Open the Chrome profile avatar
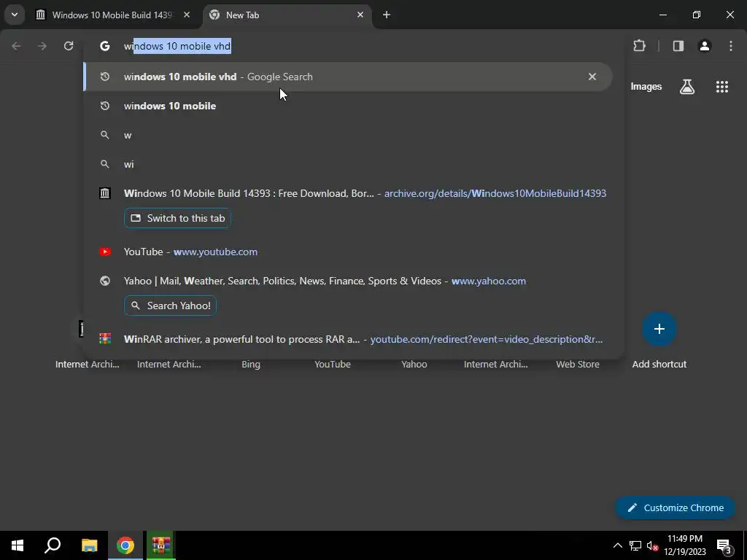The width and height of the screenshot is (747, 560). point(705,46)
